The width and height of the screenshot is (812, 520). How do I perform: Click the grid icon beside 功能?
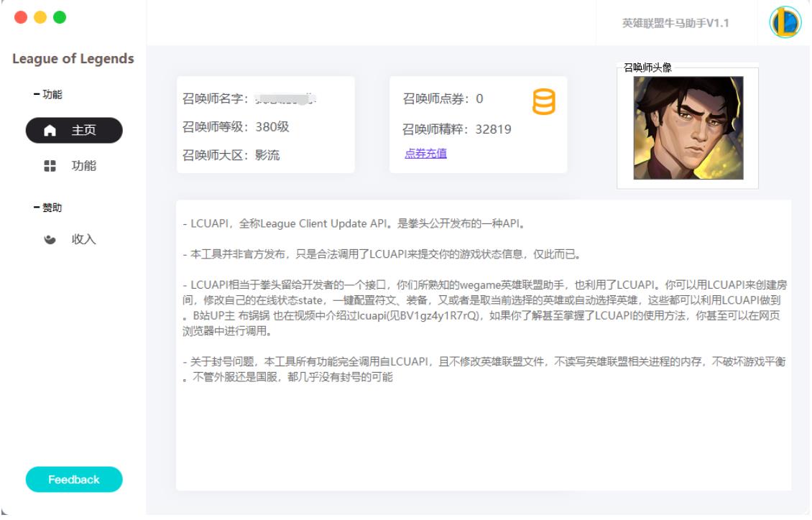point(50,166)
